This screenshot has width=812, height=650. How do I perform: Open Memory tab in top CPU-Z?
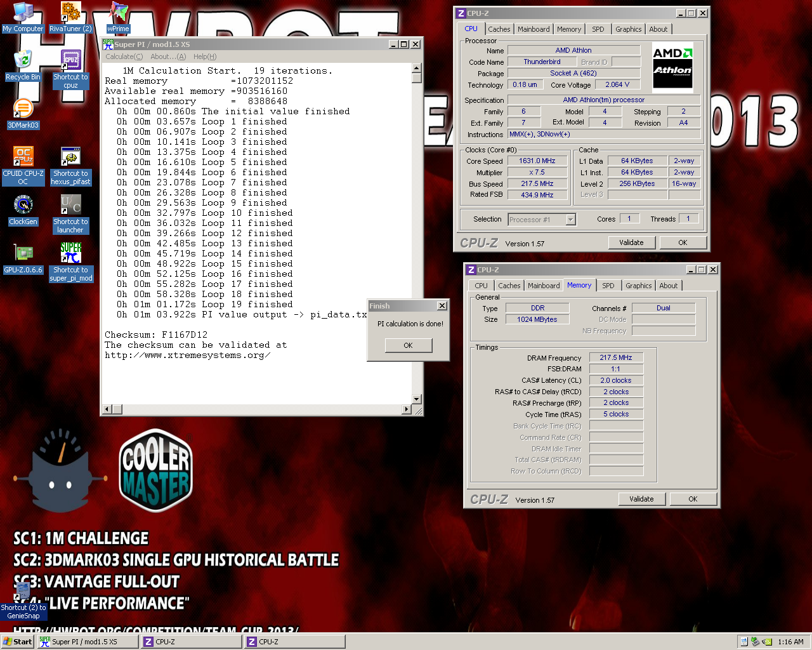[569, 29]
